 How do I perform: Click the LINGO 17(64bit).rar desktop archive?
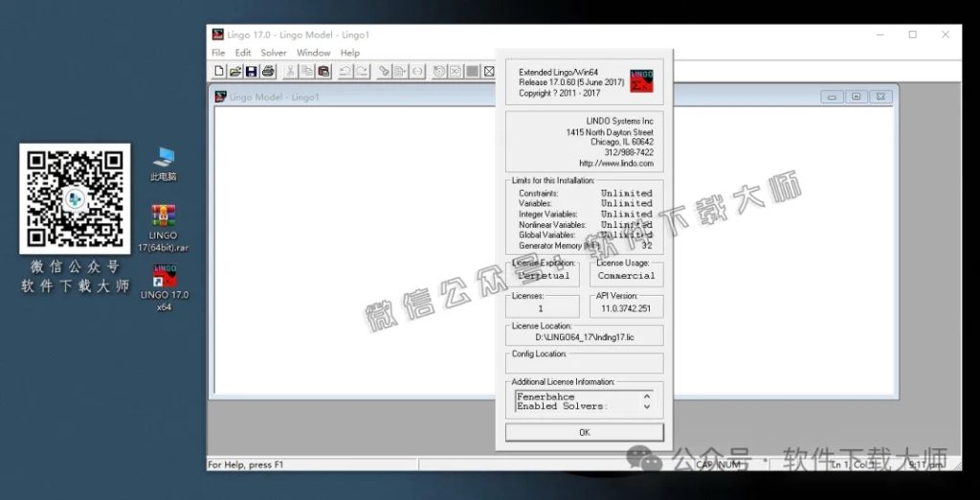(x=164, y=216)
